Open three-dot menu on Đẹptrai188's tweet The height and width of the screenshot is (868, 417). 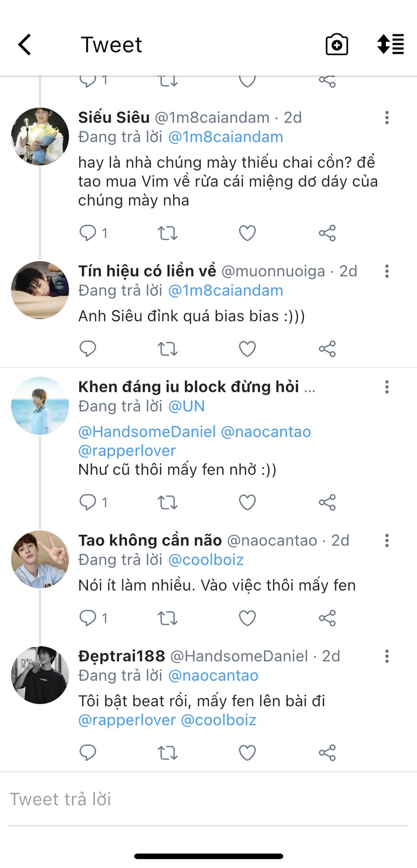[387, 656]
